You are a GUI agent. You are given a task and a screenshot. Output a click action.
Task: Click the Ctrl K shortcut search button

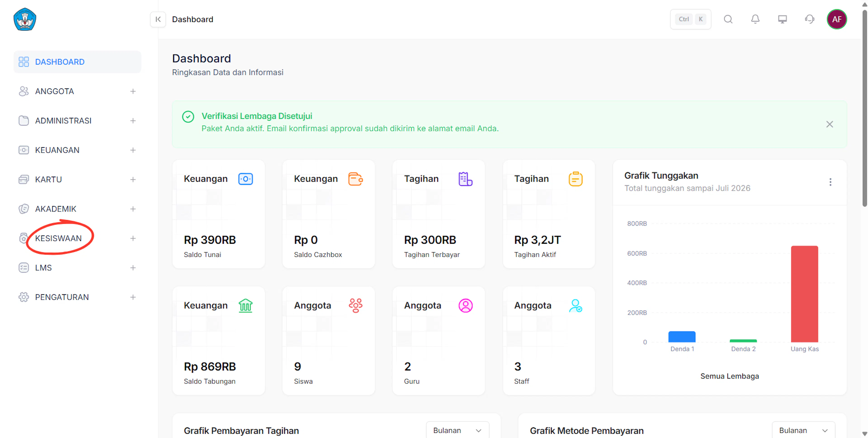pyautogui.click(x=690, y=19)
